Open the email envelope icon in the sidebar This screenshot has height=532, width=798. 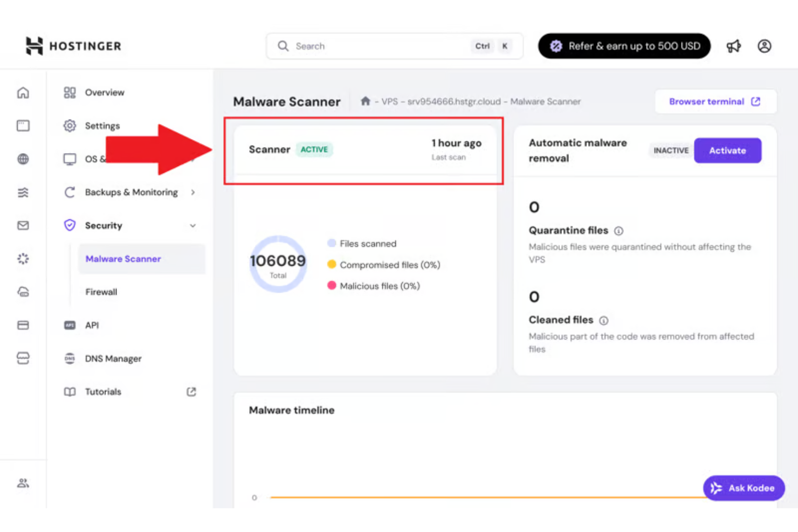coord(23,225)
